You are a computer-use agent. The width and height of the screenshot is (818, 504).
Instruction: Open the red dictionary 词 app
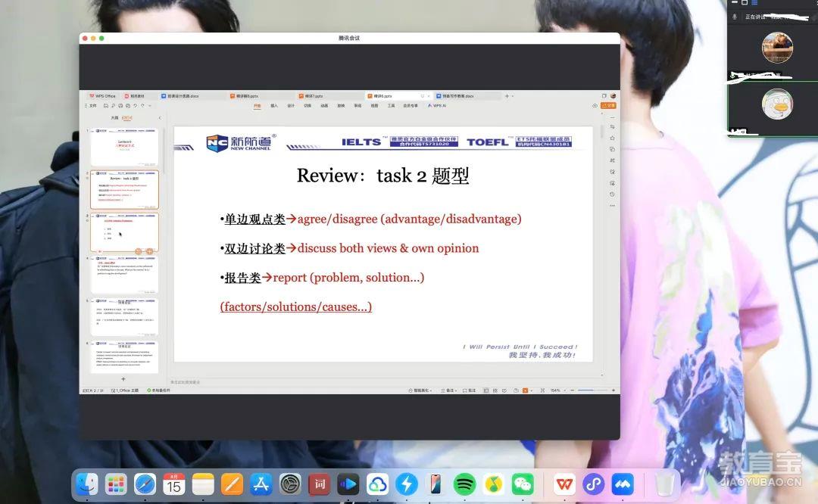(320, 484)
